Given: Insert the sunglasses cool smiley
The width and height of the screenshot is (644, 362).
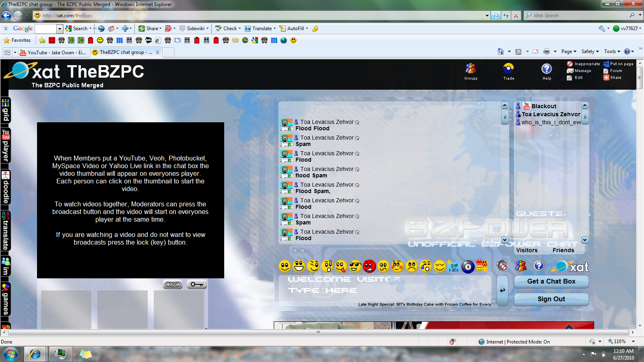Looking at the screenshot, I should point(355,266).
